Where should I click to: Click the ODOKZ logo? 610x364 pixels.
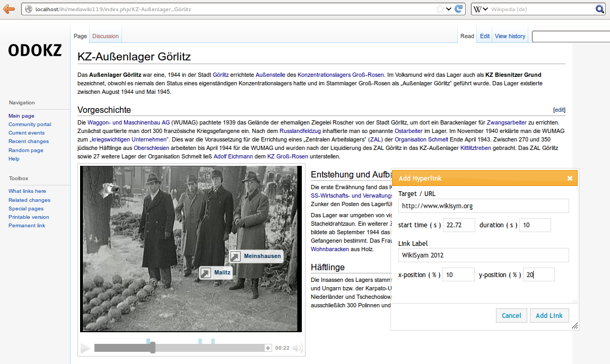coord(35,50)
